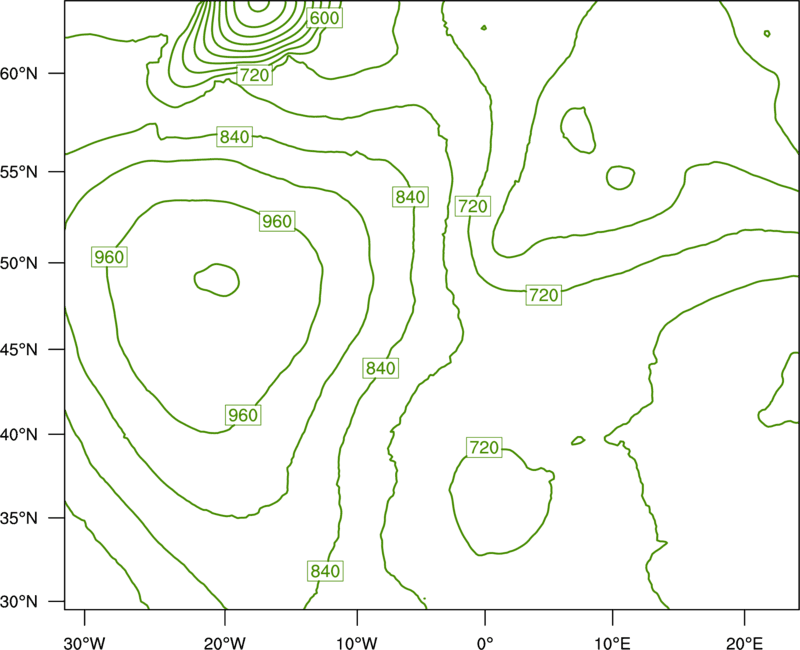The width and height of the screenshot is (800, 650).
Task: Click the 60°N latitude axis label
Action: [x=19, y=74]
